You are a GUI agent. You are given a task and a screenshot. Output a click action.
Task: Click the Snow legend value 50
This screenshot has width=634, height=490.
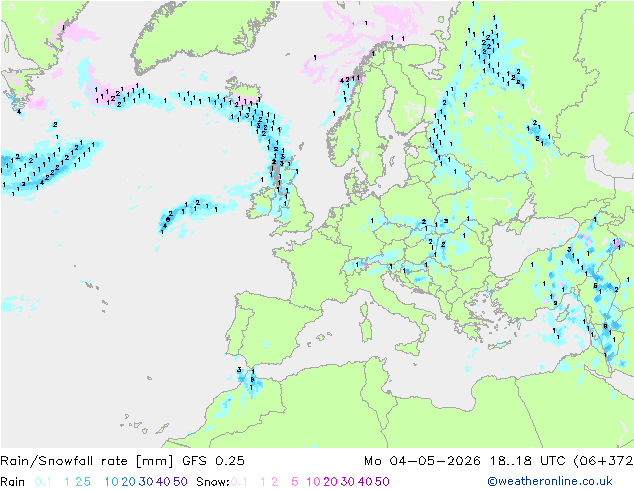(383, 482)
